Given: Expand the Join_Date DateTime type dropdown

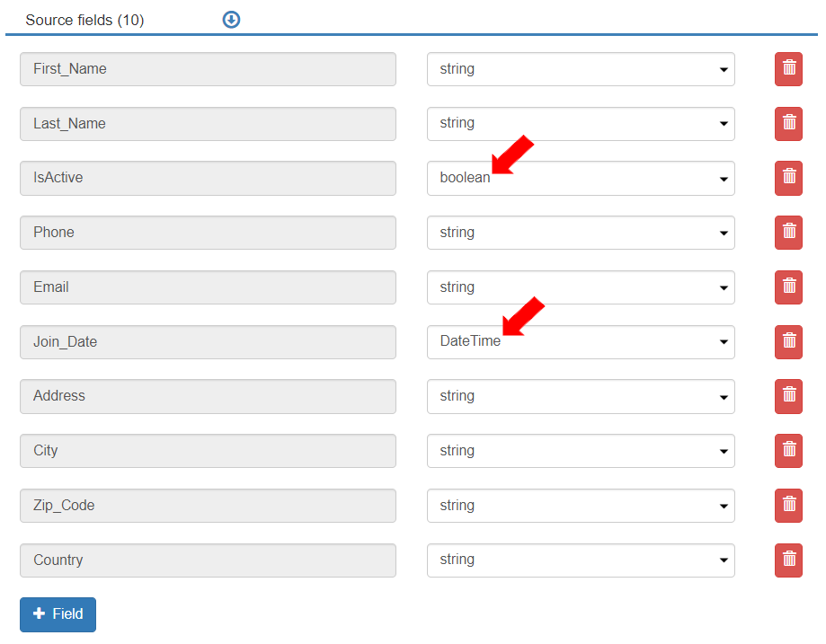Looking at the screenshot, I should 580,341.
